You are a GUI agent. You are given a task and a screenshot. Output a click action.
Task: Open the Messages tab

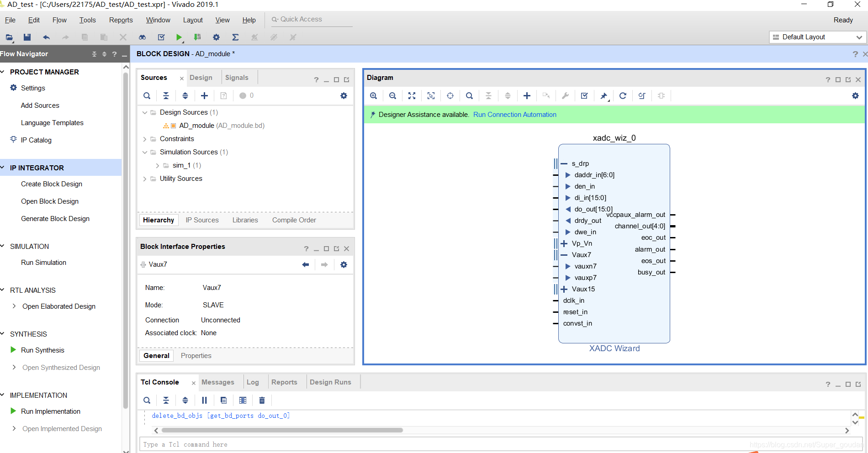coord(218,382)
